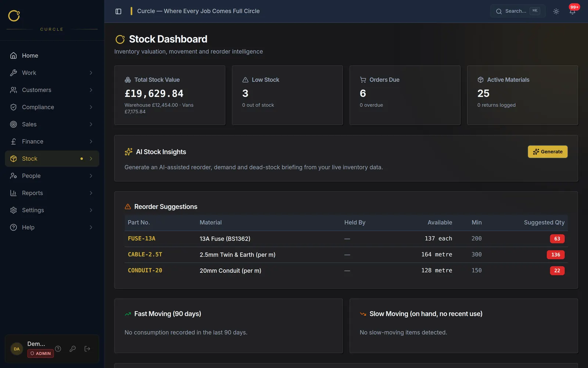Switch theme with the sun icon

(556, 11)
